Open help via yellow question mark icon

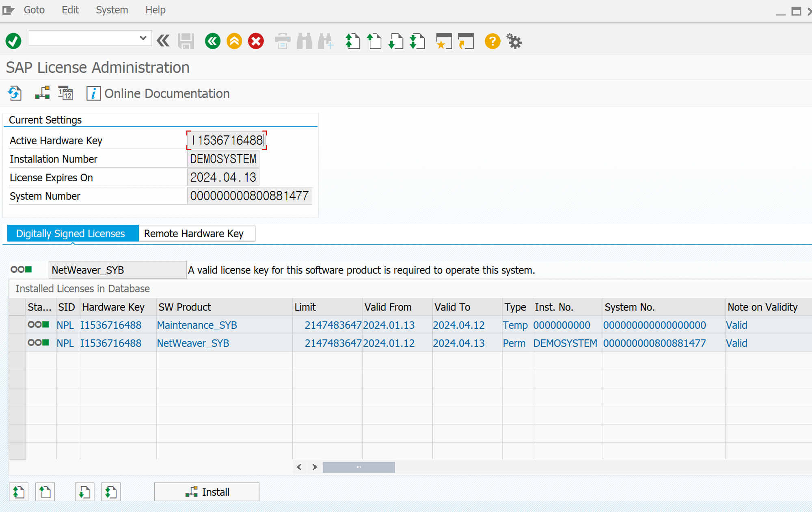point(492,41)
